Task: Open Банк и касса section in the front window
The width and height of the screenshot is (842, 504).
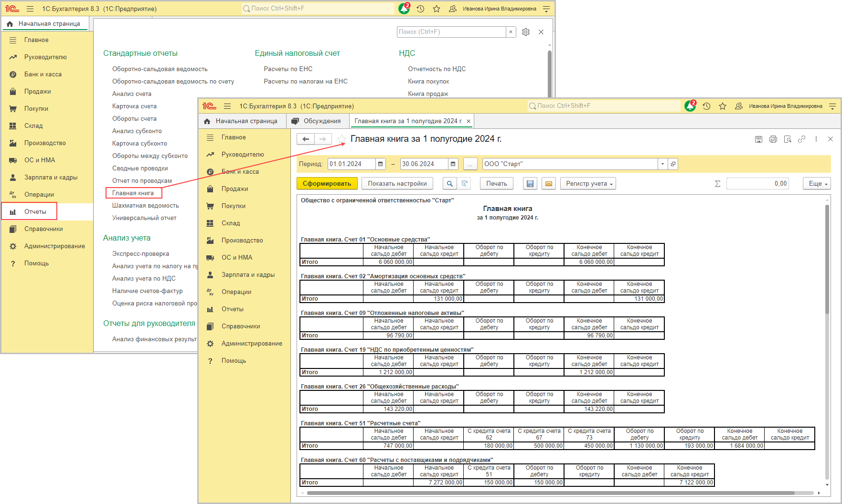Action: point(244,172)
